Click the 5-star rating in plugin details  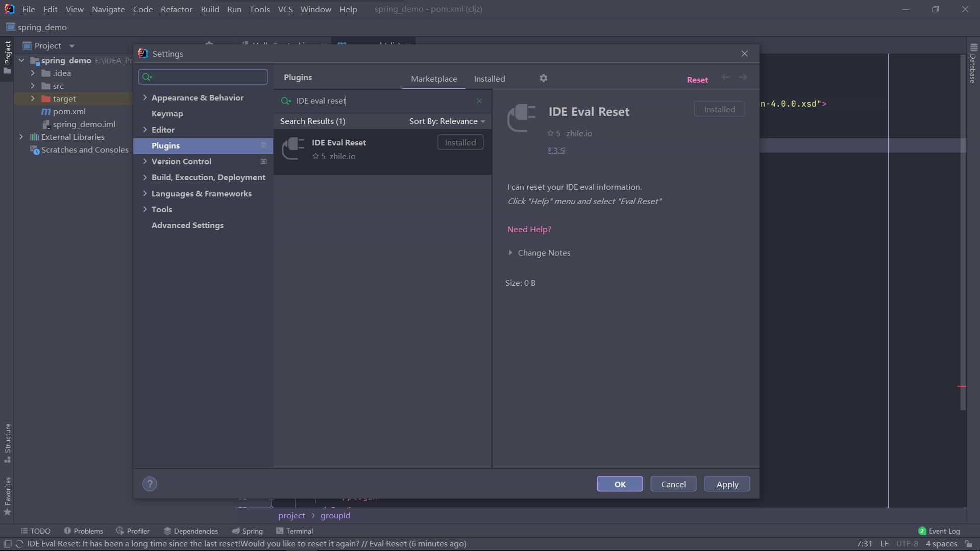click(x=554, y=134)
